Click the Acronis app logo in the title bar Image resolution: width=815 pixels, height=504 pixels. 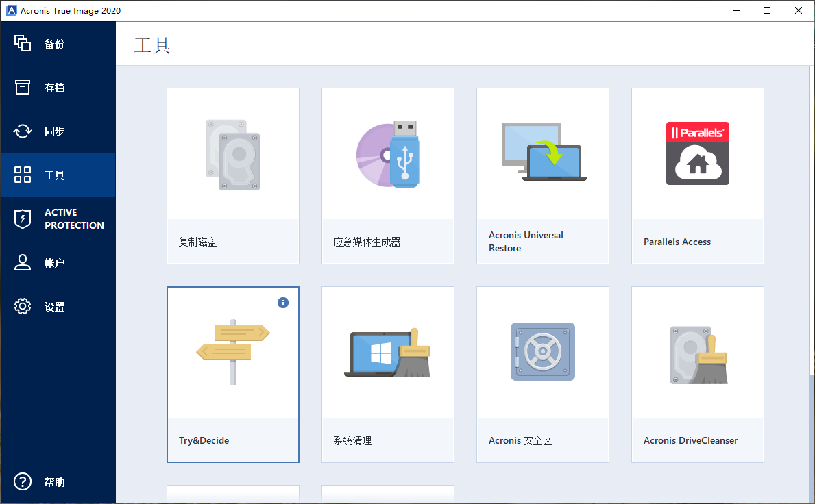(11, 10)
